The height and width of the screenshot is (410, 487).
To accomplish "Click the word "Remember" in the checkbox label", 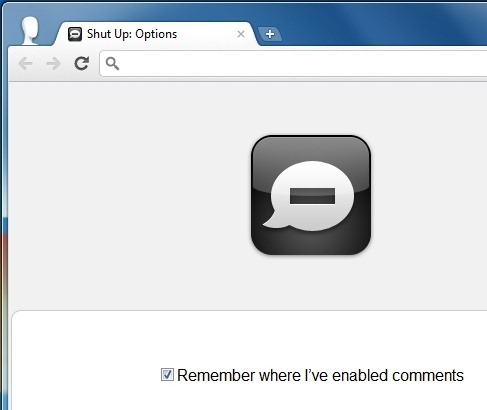I will coord(216,376).
